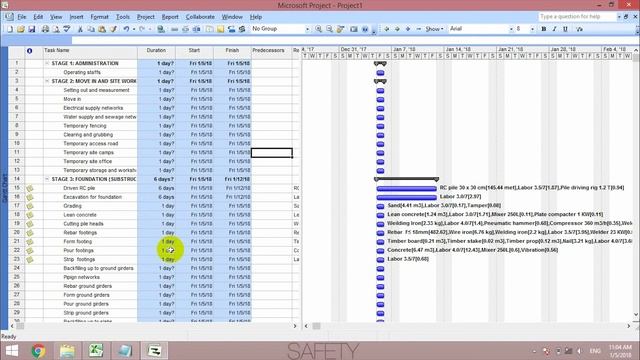Viewport: 640px width, 360px height.
Task: Create a new project file
Action: 10,29
